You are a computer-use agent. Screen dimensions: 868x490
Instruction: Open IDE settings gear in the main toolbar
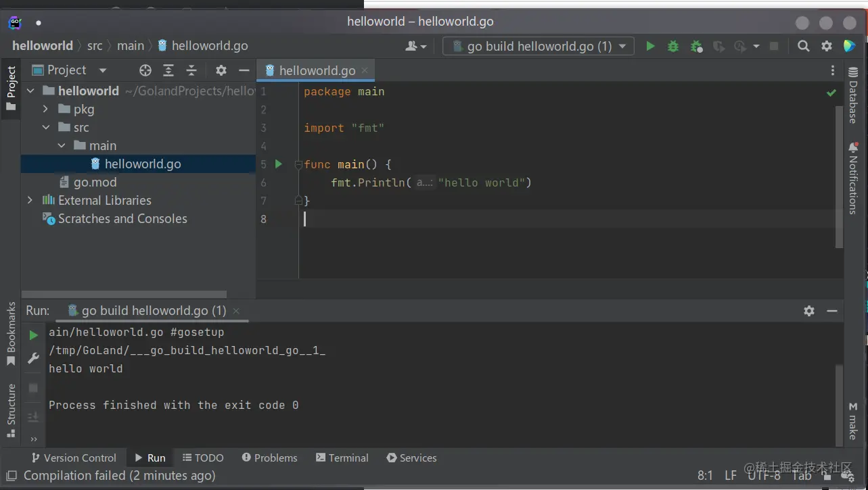(827, 46)
